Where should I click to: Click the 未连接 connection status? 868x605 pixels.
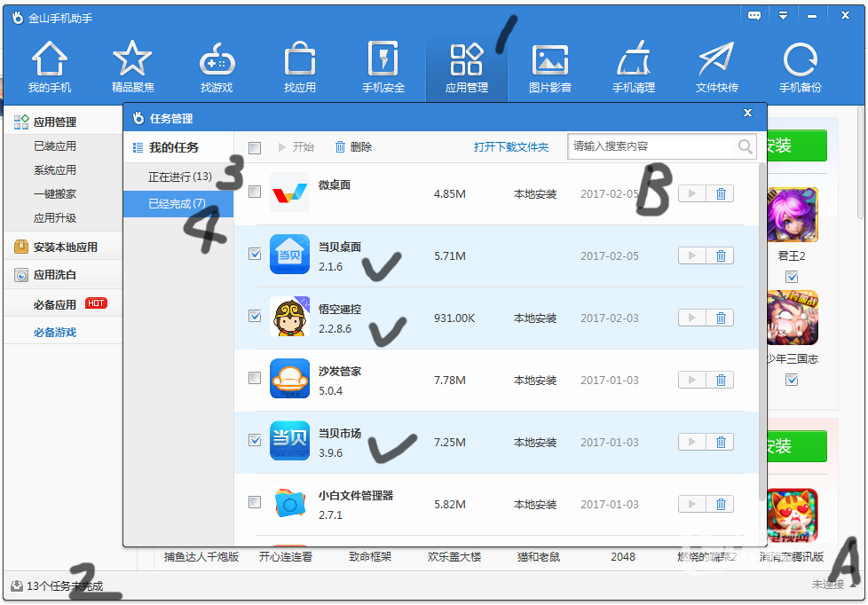click(828, 584)
